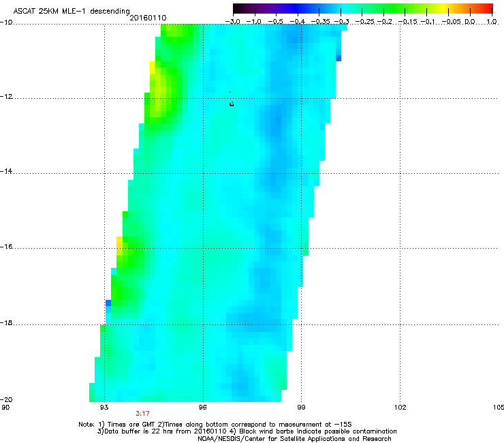Click the -18 latitude axis label
504x443 pixels.
(x=6, y=322)
